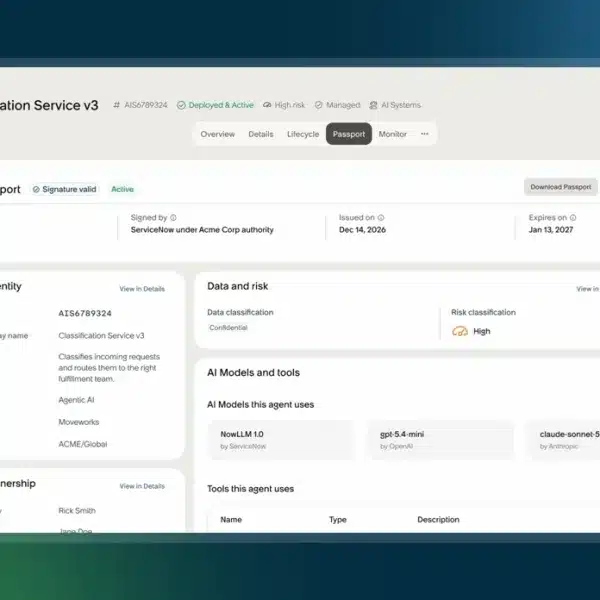This screenshot has width=600, height=600.
Task: Click the Download Passport button
Action: point(561,187)
